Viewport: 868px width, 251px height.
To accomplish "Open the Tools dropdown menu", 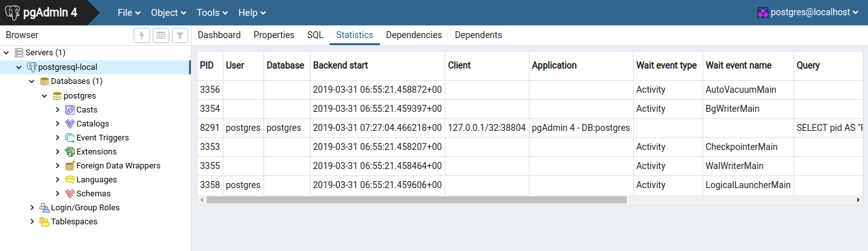I will pyautogui.click(x=211, y=13).
